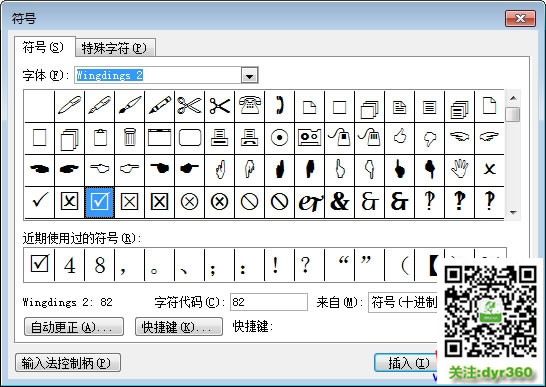The height and width of the screenshot is (387, 546).
Task: Select the cassette tape symbol
Action: click(x=309, y=138)
